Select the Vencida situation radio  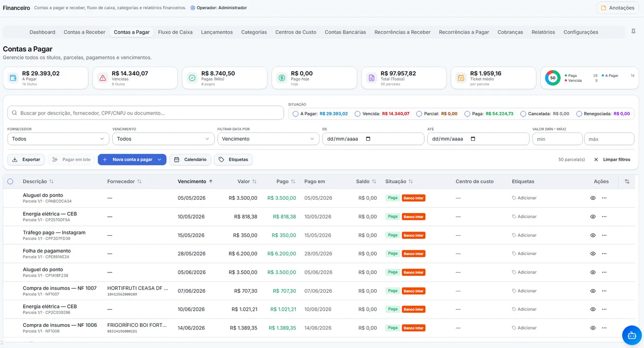[x=357, y=114]
